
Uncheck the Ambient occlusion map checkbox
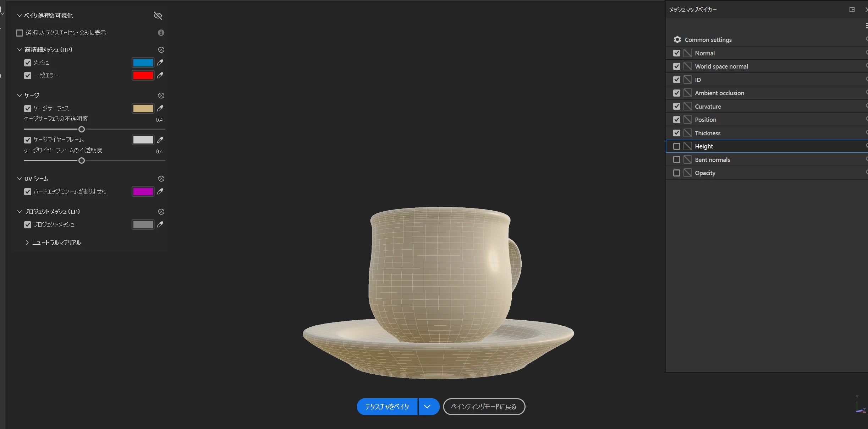click(677, 93)
